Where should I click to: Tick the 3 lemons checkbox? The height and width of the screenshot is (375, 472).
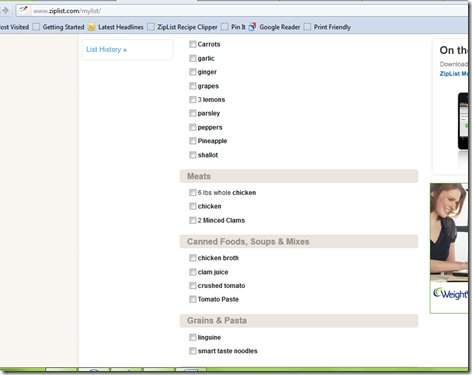[x=192, y=100]
